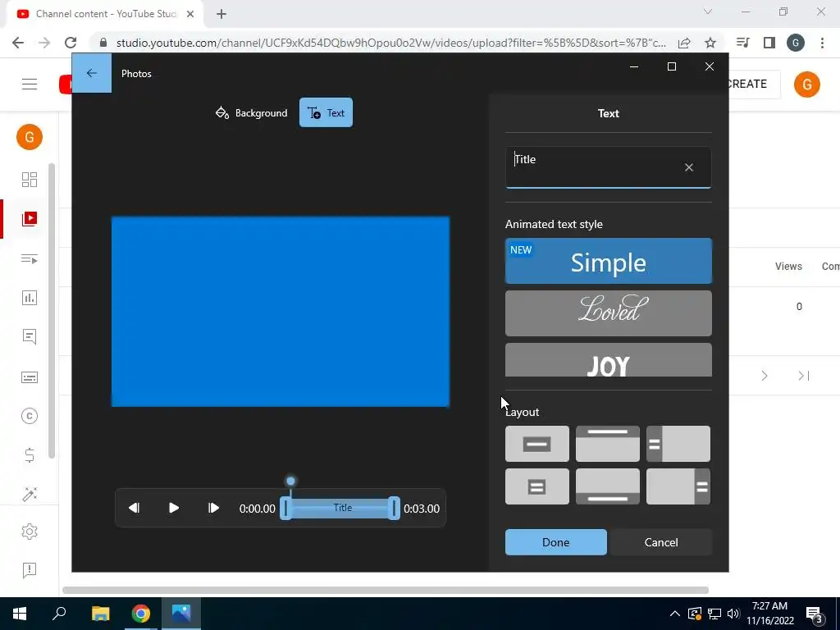Click the address bar URL

[x=391, y=43]
